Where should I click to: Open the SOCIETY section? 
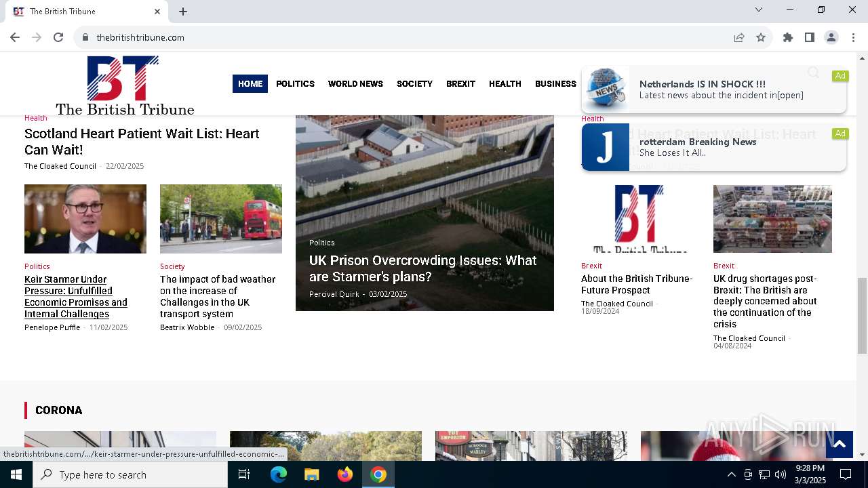pyautogui.click(x=414, y=83)
